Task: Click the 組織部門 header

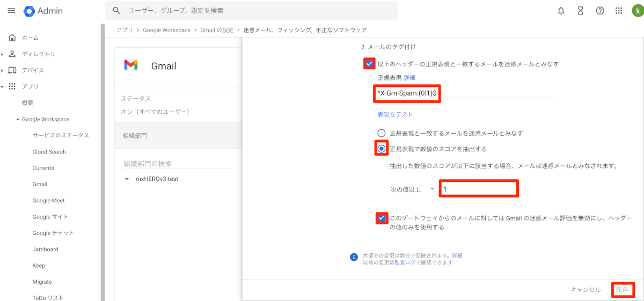Action: tap(134, 136)
